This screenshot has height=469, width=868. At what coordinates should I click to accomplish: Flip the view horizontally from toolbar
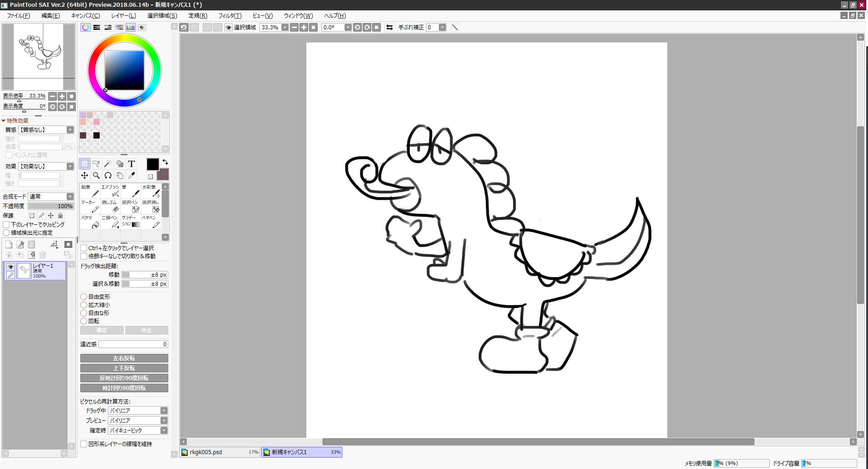click(x=389, y=28)
